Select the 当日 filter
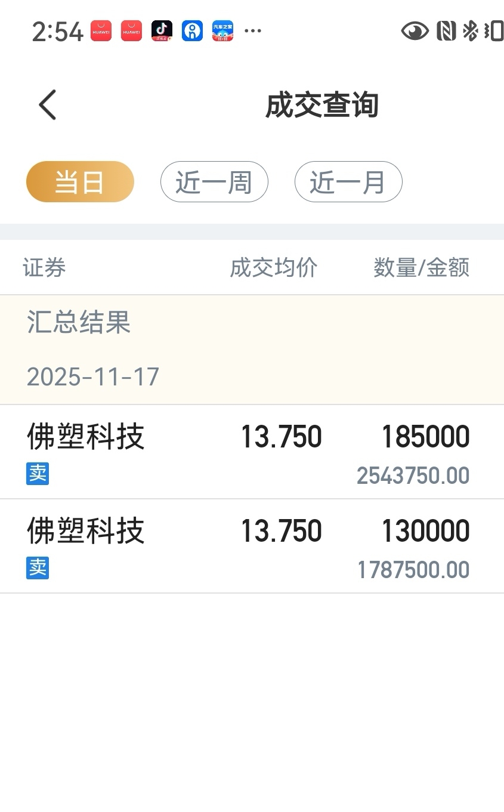The height and width of the screenshot is (812, 504). point(80,182)
